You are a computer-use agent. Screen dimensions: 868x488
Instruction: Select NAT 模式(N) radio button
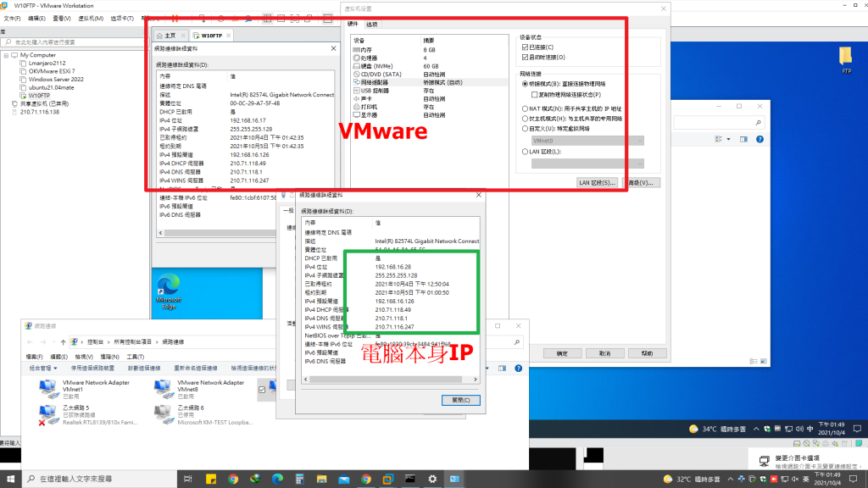[525, 109]
